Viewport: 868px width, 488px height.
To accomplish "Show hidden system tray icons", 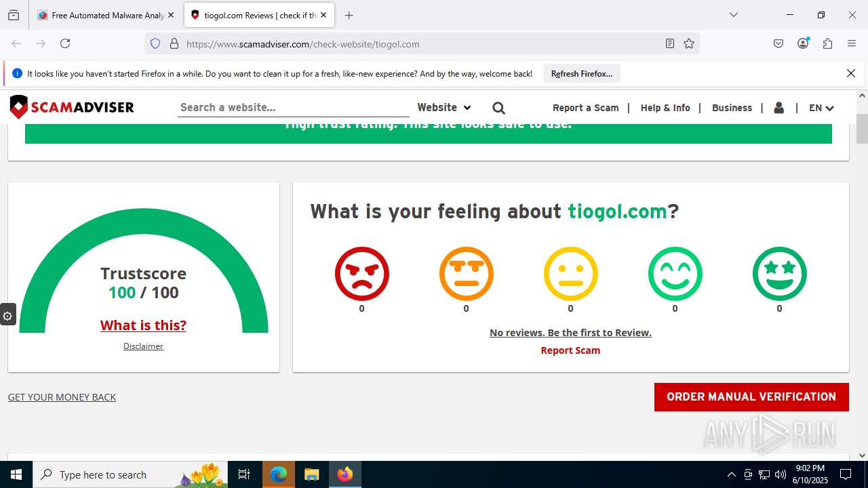I will click(731, 474).
